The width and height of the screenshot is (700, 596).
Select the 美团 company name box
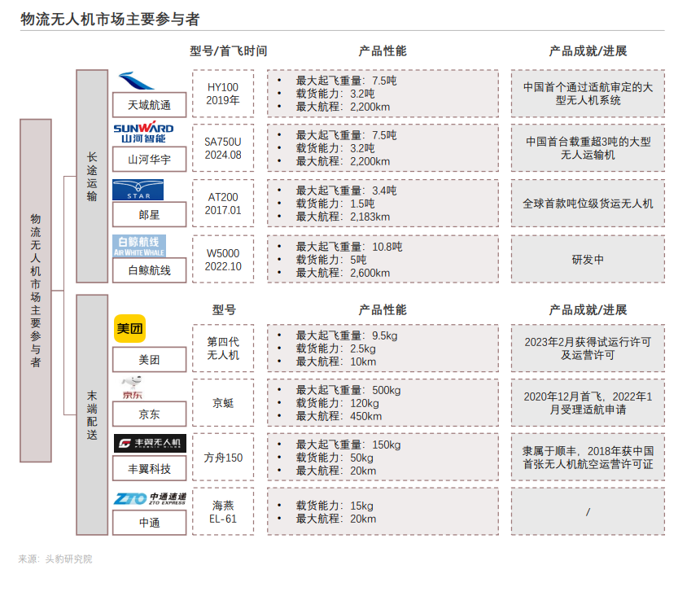pyautogui.click(x=149, y=359)
